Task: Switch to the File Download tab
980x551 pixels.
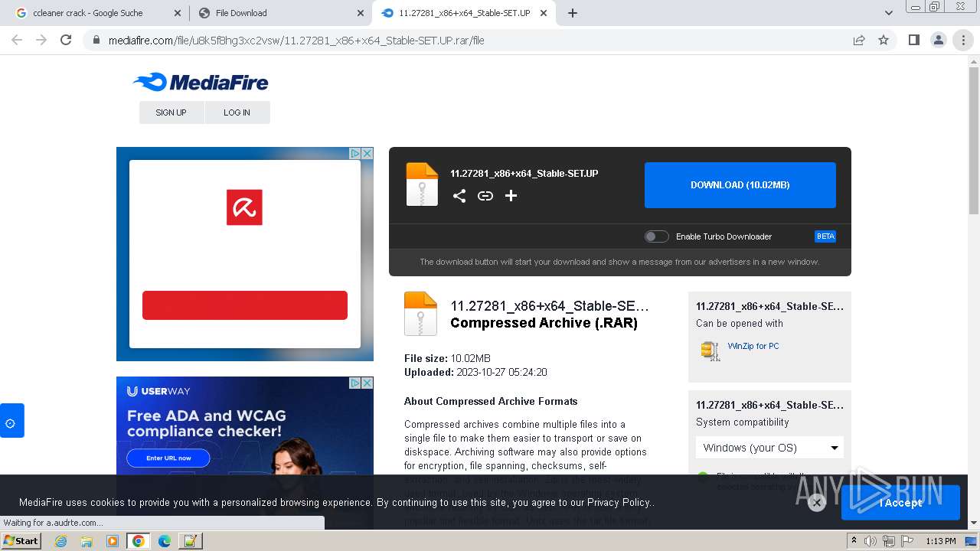Action: [280, 13]
